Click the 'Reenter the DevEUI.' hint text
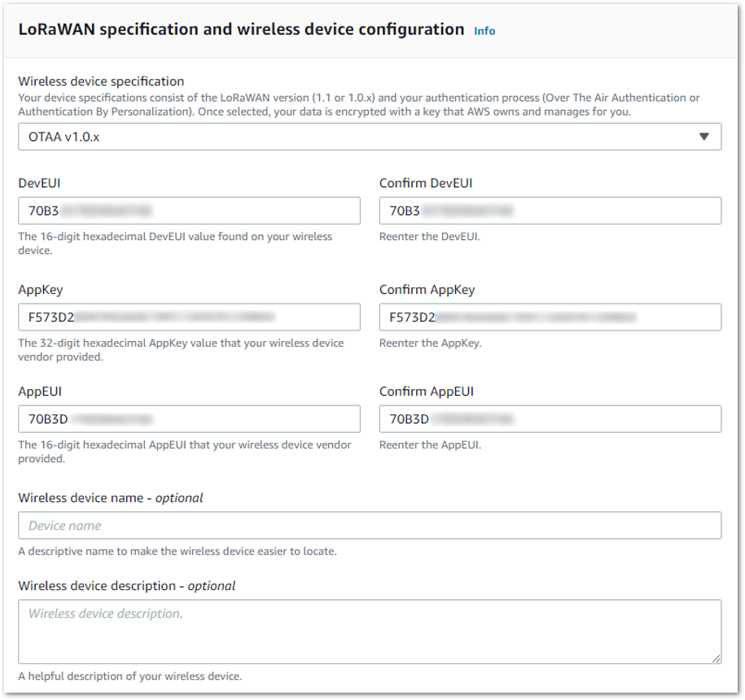Screen dimensions: 745x700 [430, 237]
